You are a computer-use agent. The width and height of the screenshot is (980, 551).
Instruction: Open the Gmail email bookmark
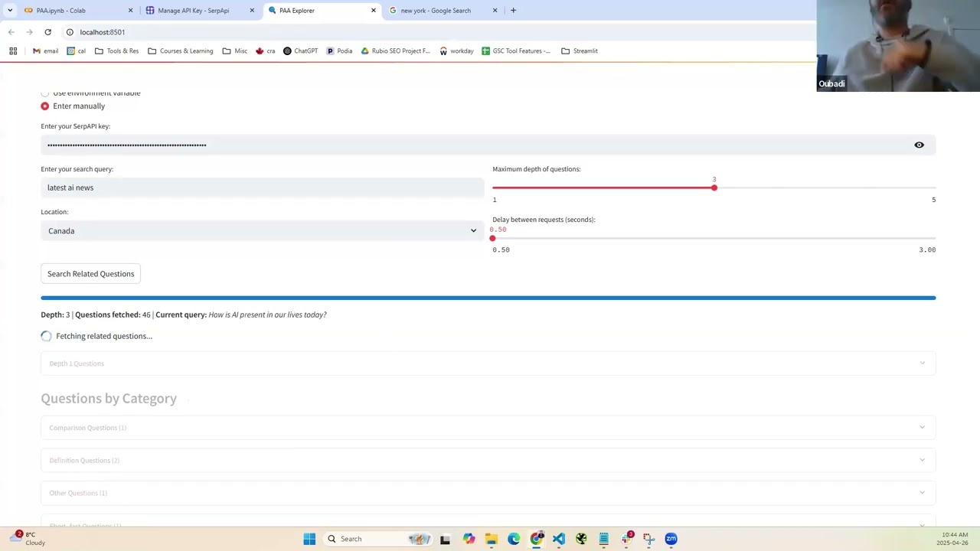[x=45, y=51]
